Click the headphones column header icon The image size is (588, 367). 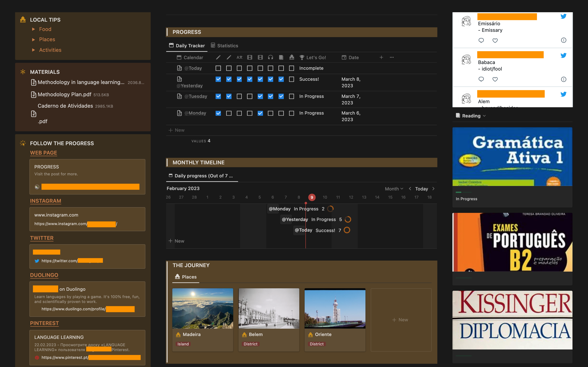pyautogui.click(x=271, y=57)
